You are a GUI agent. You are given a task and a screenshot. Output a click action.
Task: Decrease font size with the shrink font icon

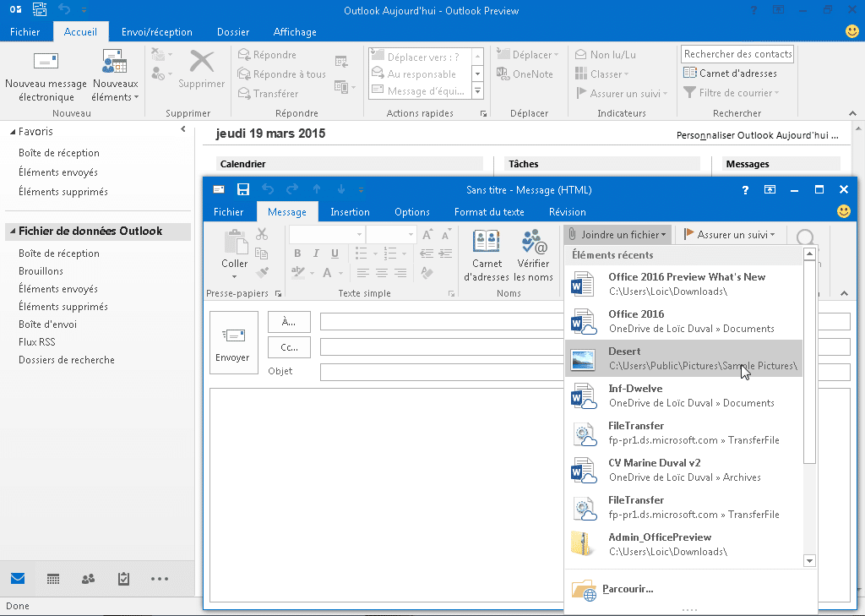click(446, 235)
